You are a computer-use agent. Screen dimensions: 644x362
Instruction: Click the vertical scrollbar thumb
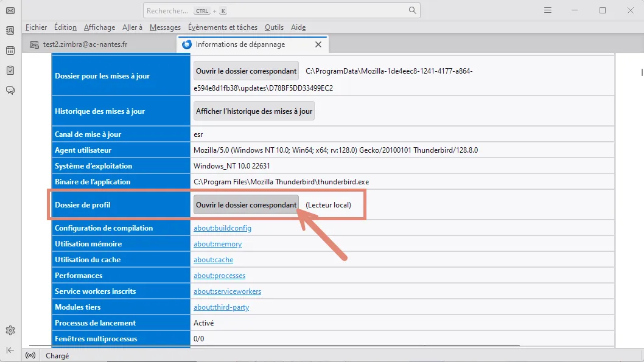pyautogui.click(x=642, y=72)
